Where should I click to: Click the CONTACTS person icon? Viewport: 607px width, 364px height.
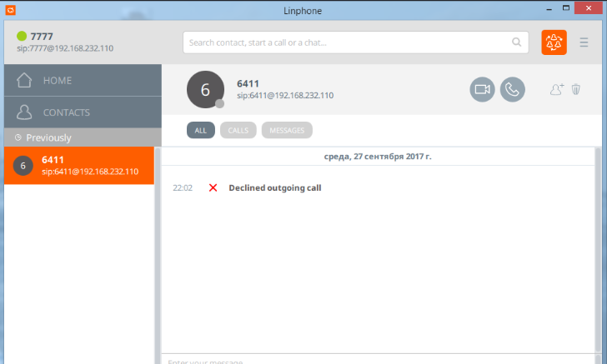(24, 112)
